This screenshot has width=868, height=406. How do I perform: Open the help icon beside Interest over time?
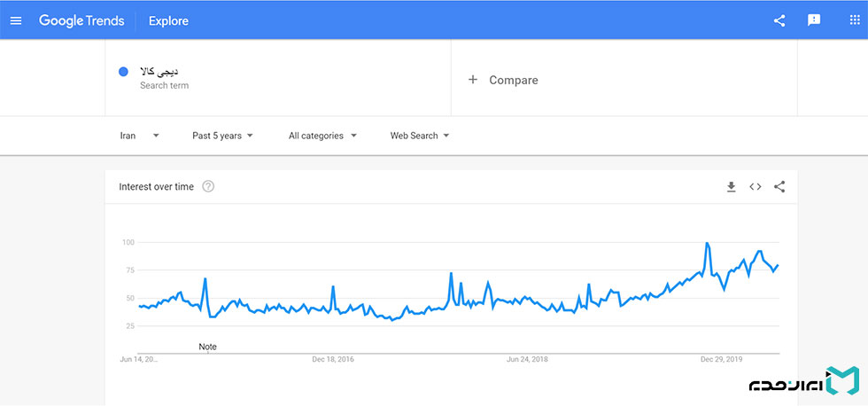208,186
